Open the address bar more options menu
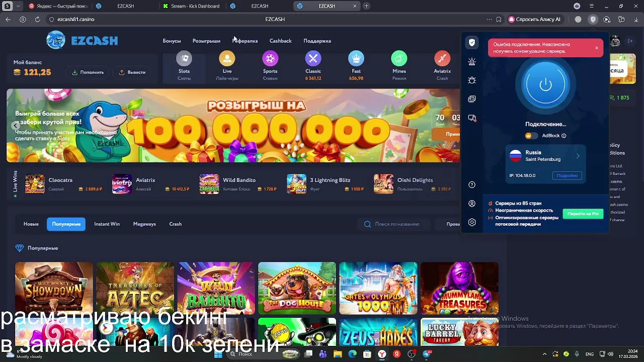 (489, 19)
